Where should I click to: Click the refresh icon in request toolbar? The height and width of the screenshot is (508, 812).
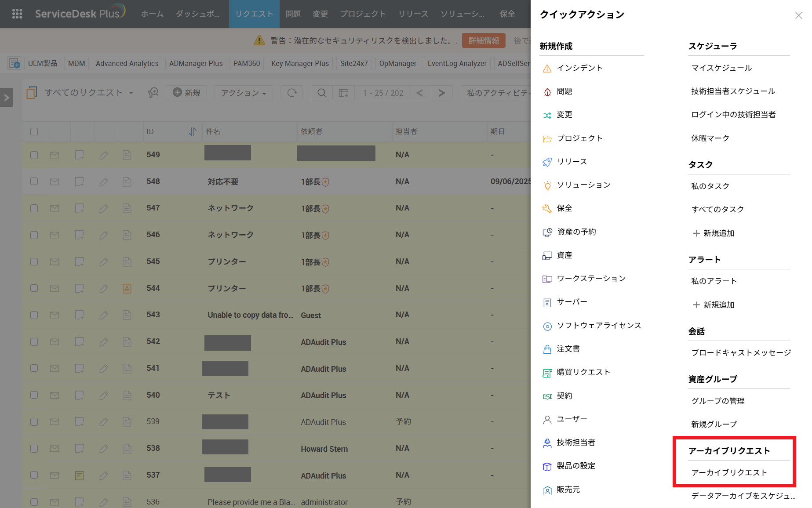click(x=292, y=93)
